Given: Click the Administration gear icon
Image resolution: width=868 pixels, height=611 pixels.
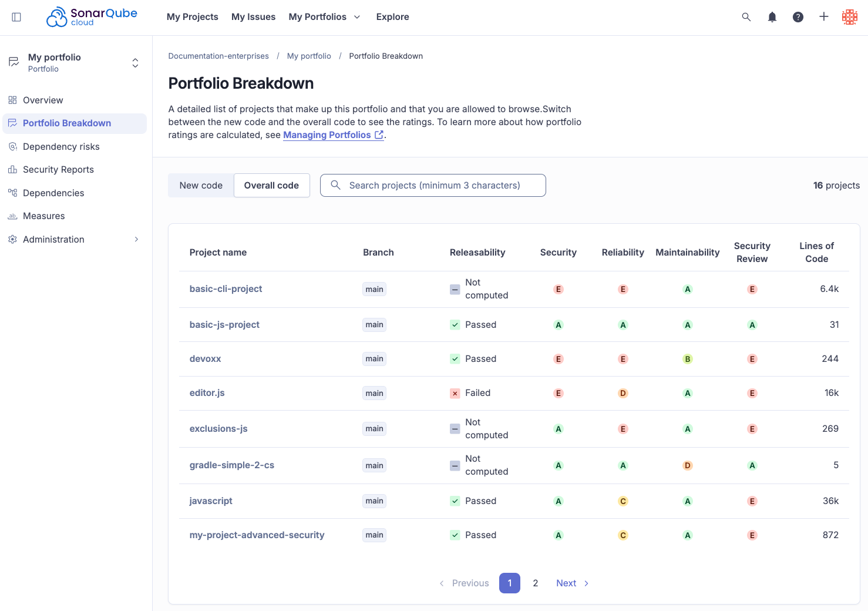Looking at the screenshot, I should (12, 240).
